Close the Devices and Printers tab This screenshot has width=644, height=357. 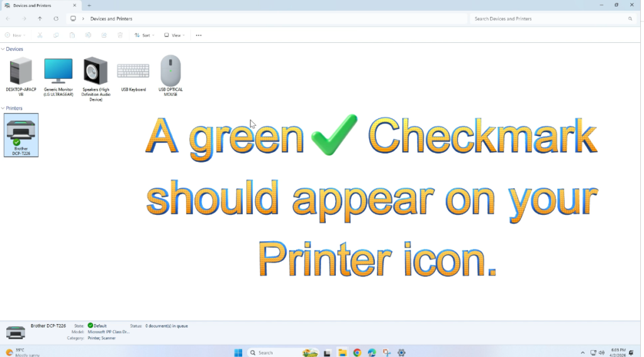74,6
